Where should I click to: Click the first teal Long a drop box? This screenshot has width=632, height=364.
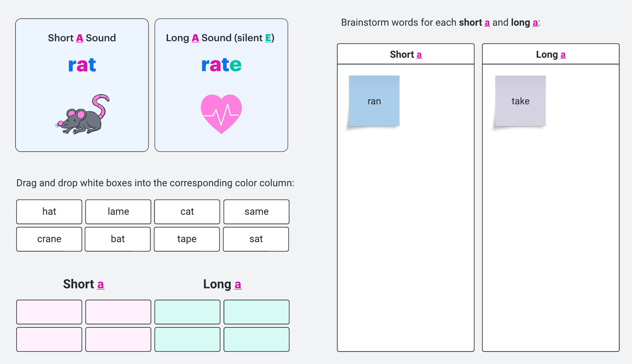187,312
